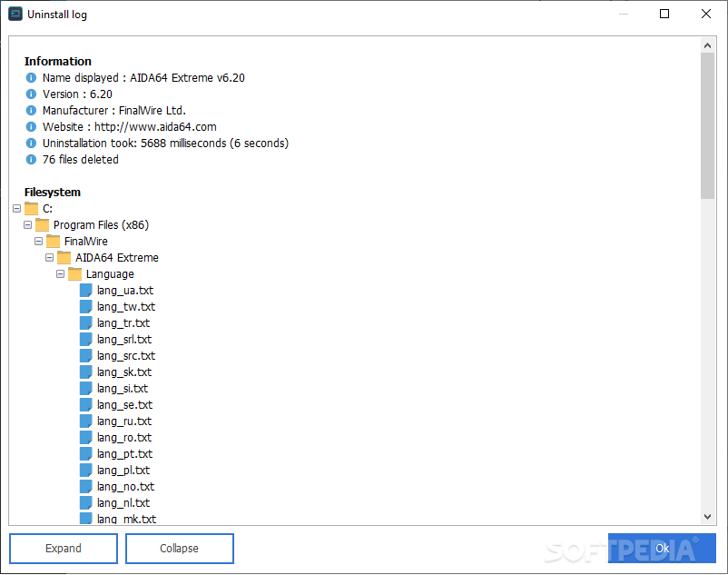Collapse the C: drive tree node

click(16, 209)
